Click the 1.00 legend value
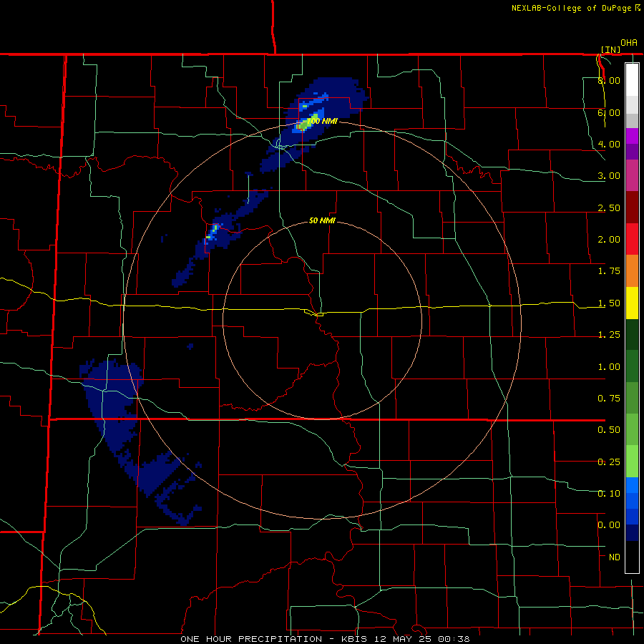Viewport: 644px width, 644px height. pos(609,367)
